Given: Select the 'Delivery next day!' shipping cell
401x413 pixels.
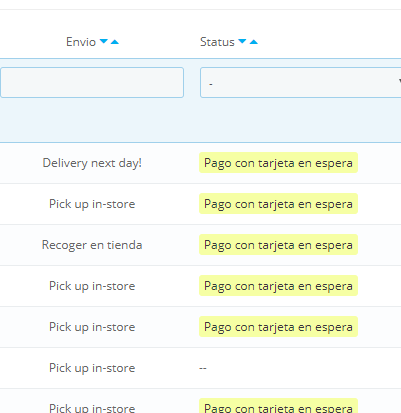Looking at the screenshot, I should [x=92, y=163].
